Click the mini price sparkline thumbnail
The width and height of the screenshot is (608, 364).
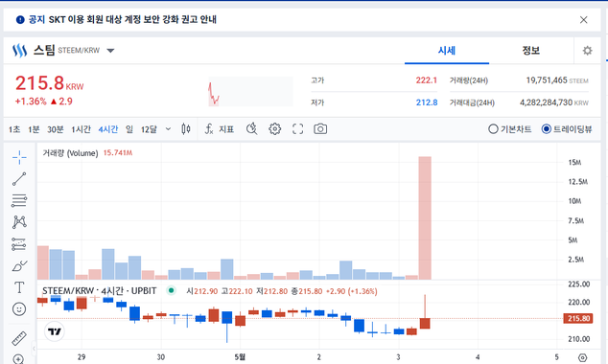[250, 91]
